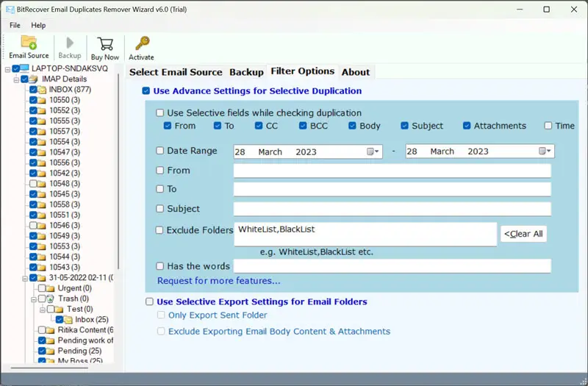The height and width of the screenshot is (386, 588).
Task: Open the start date calendar dropdown
Action: 373,151
